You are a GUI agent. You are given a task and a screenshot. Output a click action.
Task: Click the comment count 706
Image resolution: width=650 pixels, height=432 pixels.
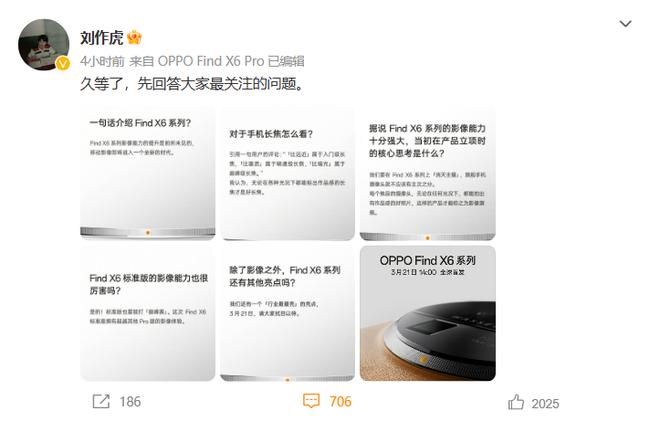click(x=340, y=401)
